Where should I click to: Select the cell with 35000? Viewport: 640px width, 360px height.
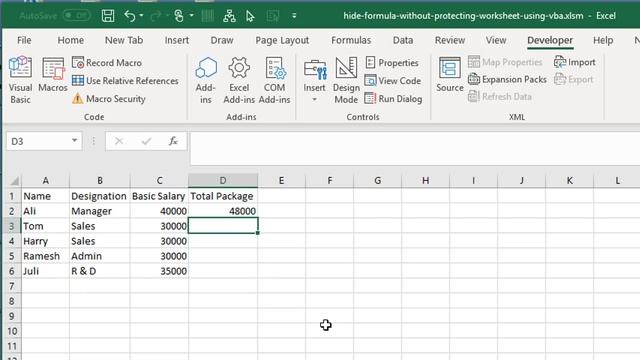[159, 271]
